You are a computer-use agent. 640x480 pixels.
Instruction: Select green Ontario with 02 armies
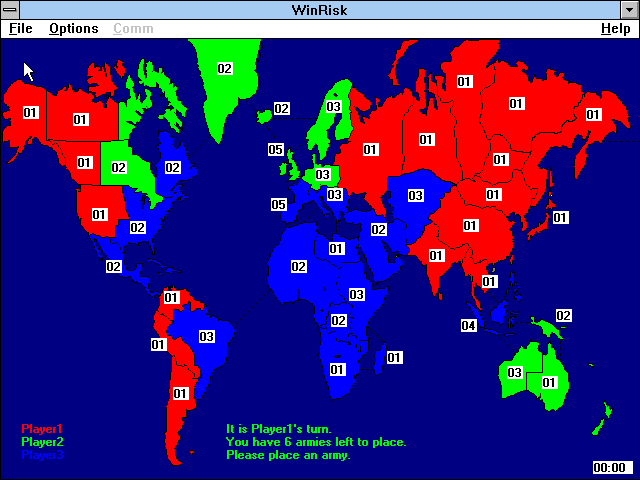pos(118,167)
